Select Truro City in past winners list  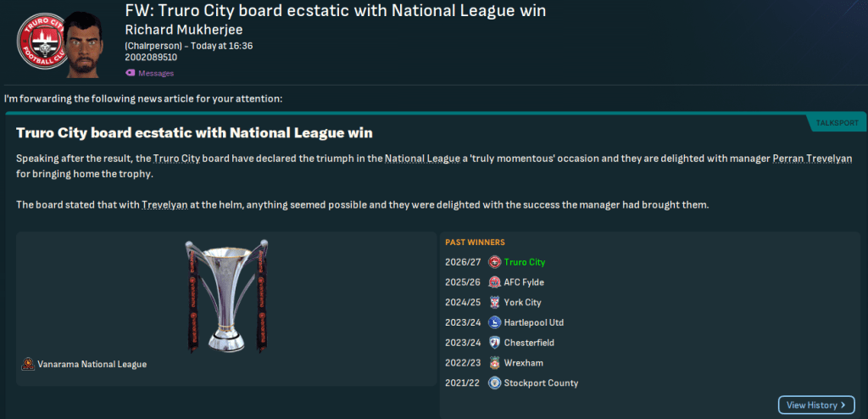(524, 262)
